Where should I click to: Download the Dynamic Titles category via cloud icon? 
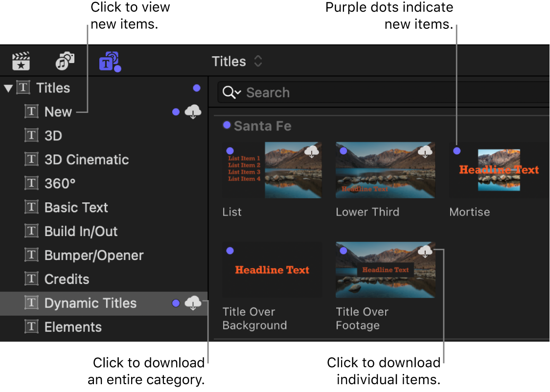click(193, 303)
